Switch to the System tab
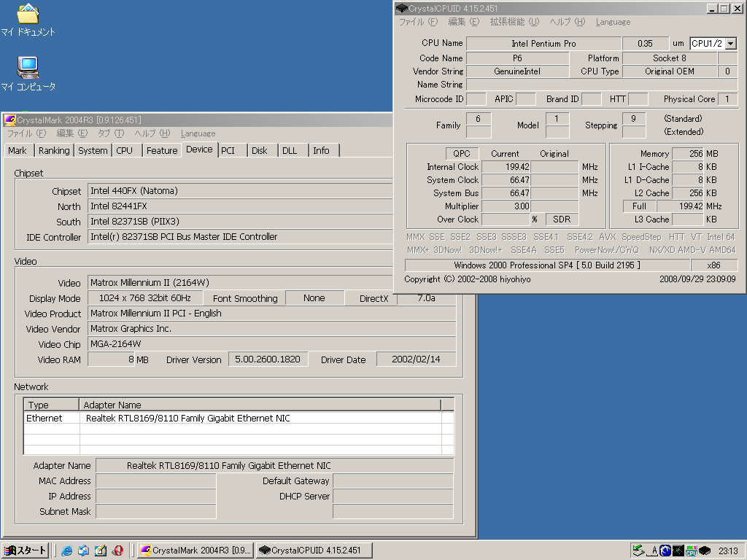 tap(93, 150)
